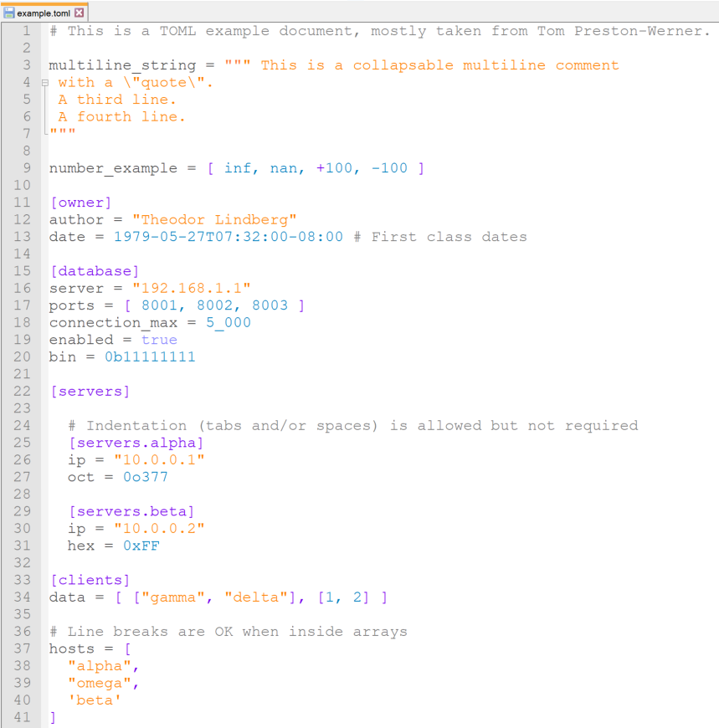The image size is (719, 728).
Task: Click the comment about Indentation
Action: 353,426
